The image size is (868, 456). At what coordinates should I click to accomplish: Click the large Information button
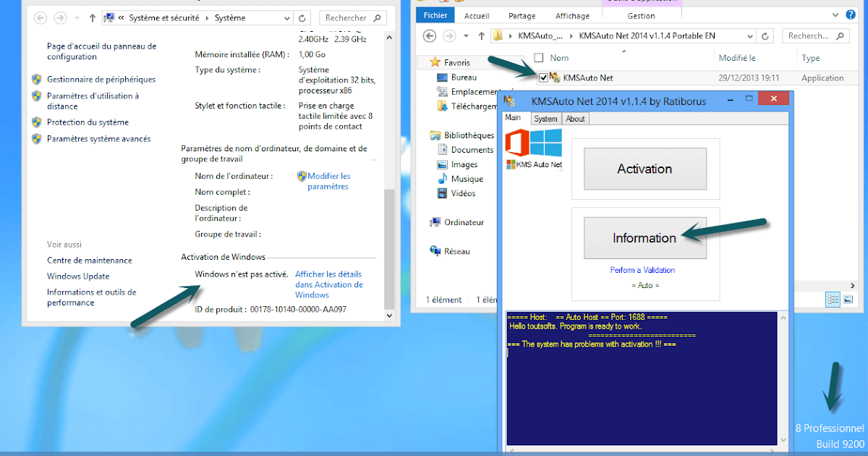(x=644, y=237)
